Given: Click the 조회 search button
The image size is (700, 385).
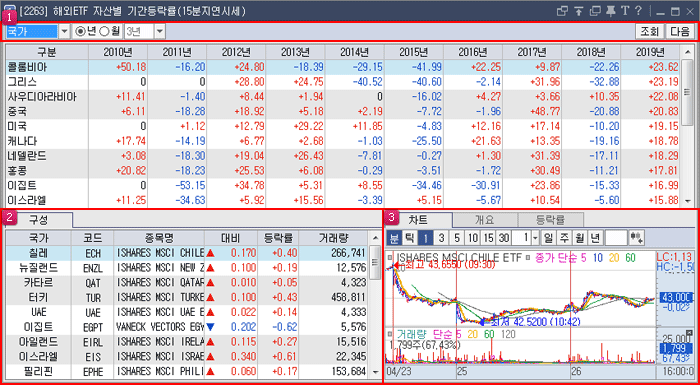Looking at the screenshot, I should point(650,31).
